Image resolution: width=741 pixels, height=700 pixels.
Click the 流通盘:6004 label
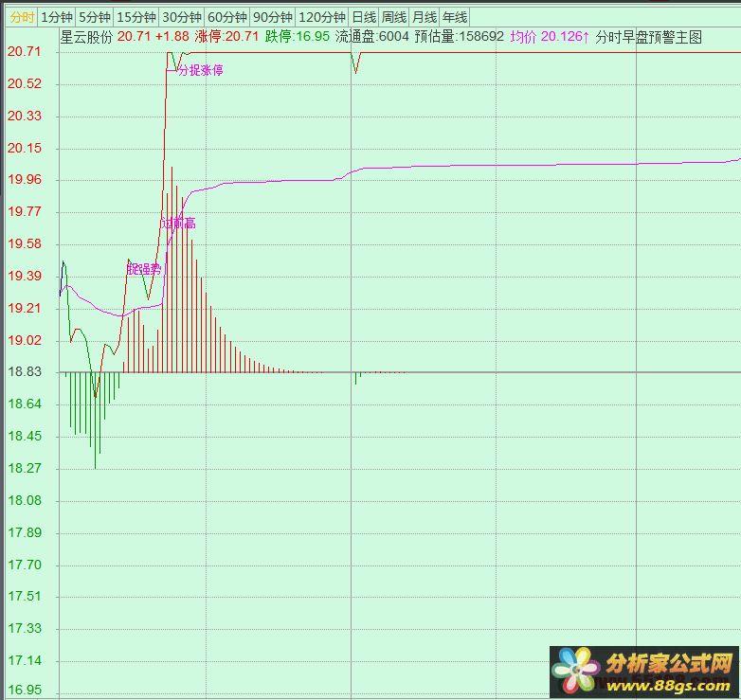[371, 36]
